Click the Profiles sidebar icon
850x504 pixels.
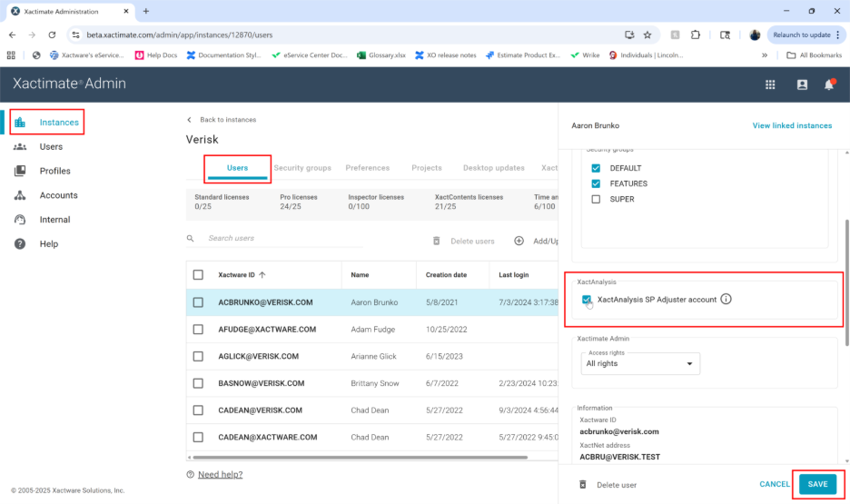click(x=20, y=171)
